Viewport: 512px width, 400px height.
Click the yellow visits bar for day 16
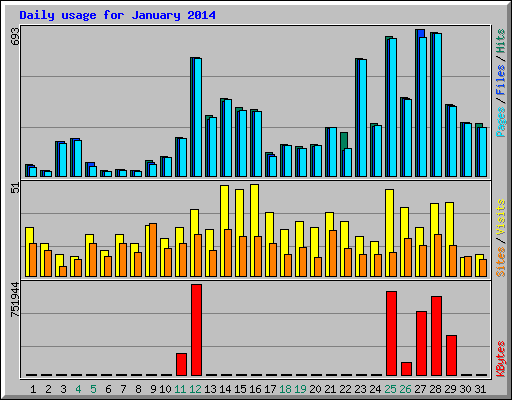click(x=254, y=210)
